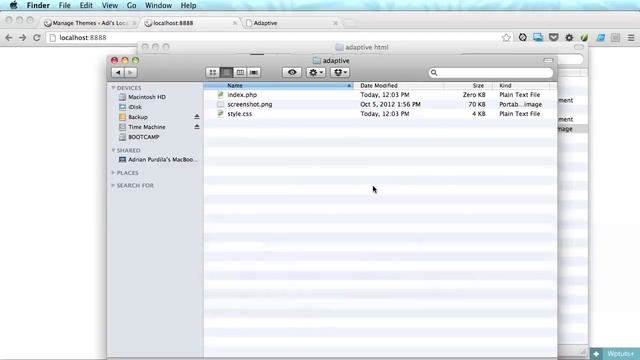Sort files by Name column
Viewport: 640px width, 360px height.
(x=278, y=85)
